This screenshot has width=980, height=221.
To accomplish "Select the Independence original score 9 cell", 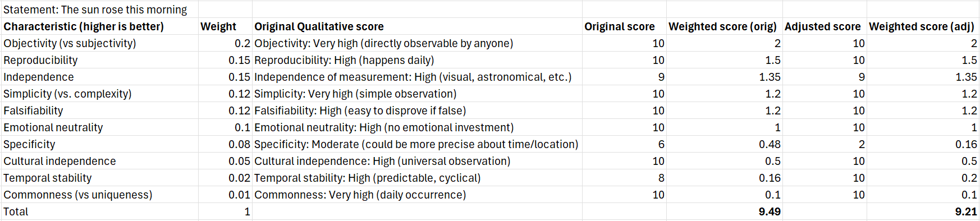I will pos(624,77).
